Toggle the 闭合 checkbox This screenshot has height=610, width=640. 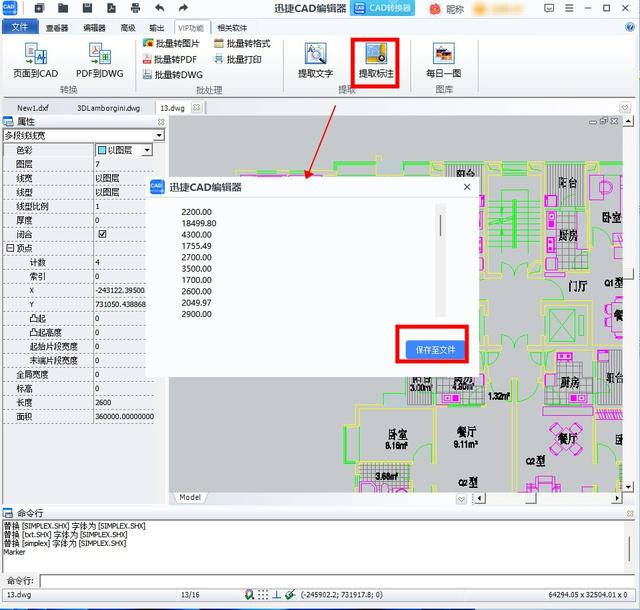click(102, 234)
